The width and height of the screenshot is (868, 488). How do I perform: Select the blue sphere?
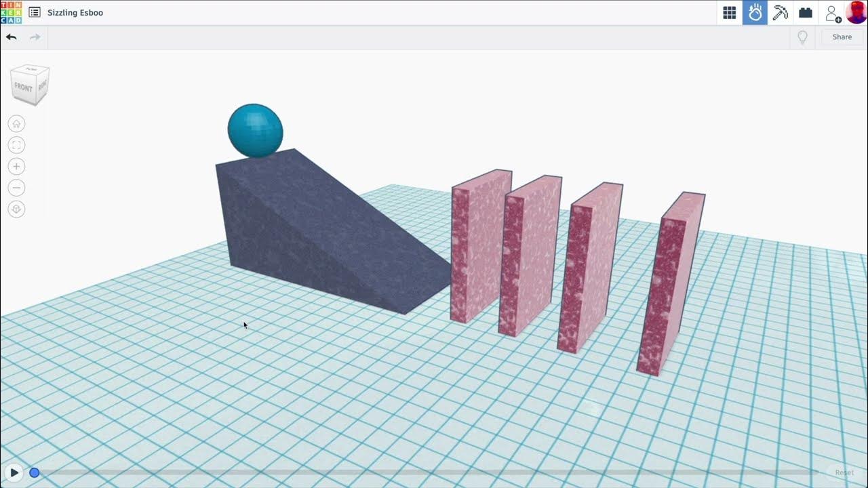pyautogui.click(x=255, y=131)
